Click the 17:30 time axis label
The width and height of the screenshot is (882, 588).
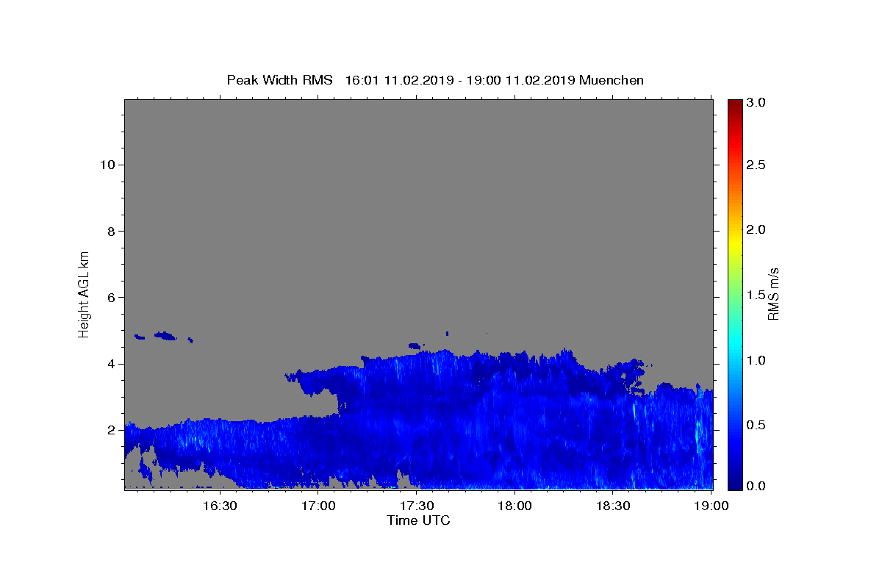tap(416, 506)
